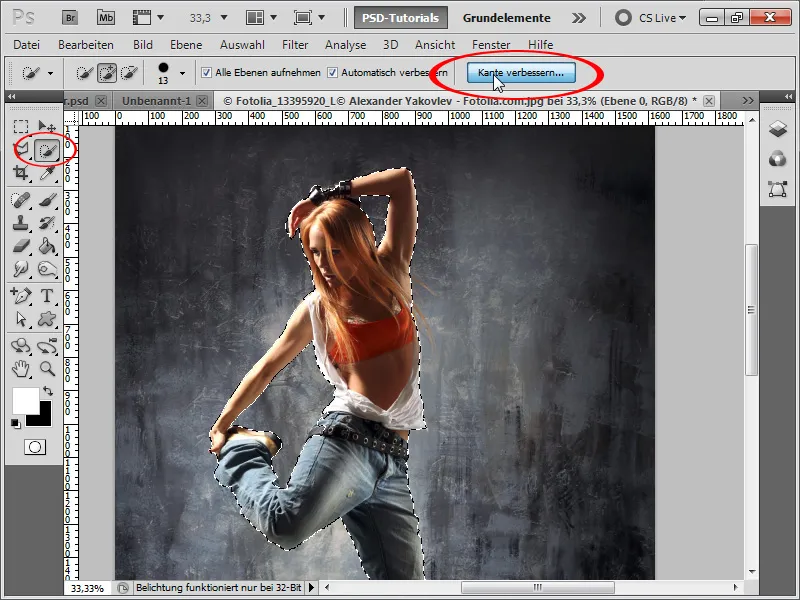Switch to the Unbenannt-1 document tab
The image size is (800, 600).
[x=156, y=101]
